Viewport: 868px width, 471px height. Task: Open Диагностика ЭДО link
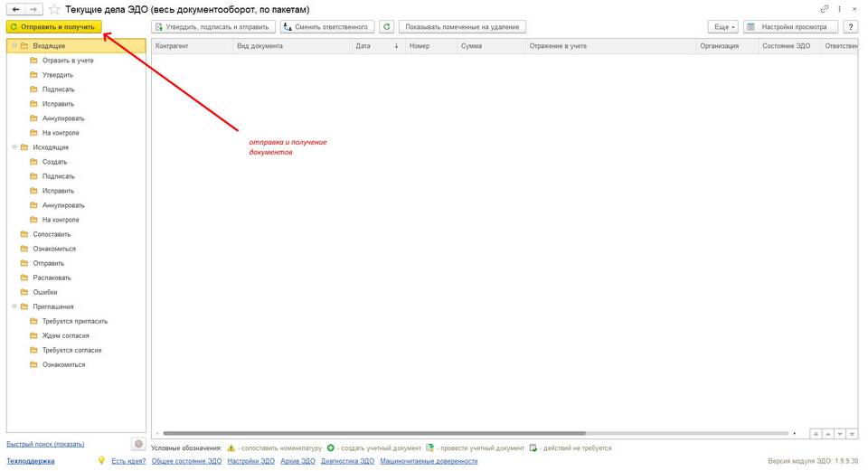[x=347, y=460]
